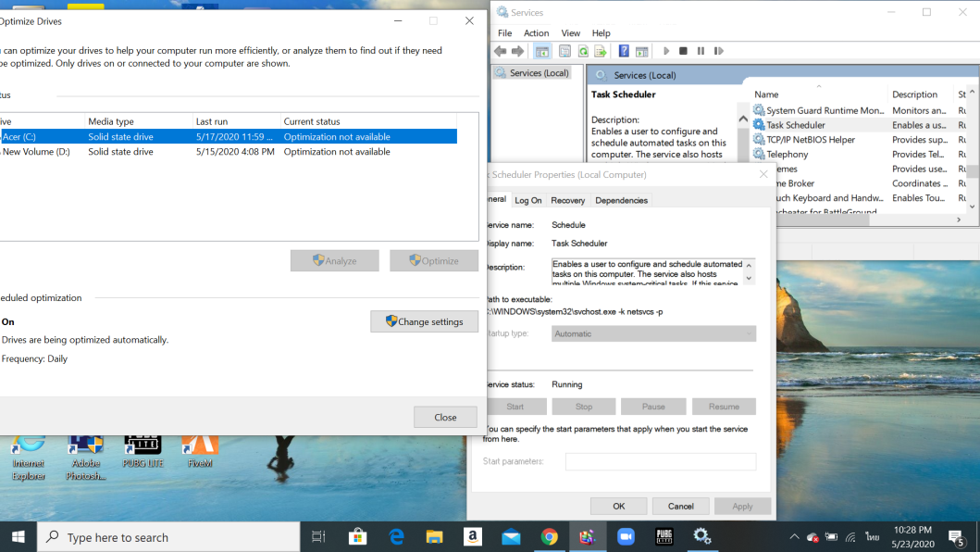Select Acer (C:) drive in Optimize Drives
This screenshot has height=552, width=980.
pyautogui.click(x=229, y=136)
